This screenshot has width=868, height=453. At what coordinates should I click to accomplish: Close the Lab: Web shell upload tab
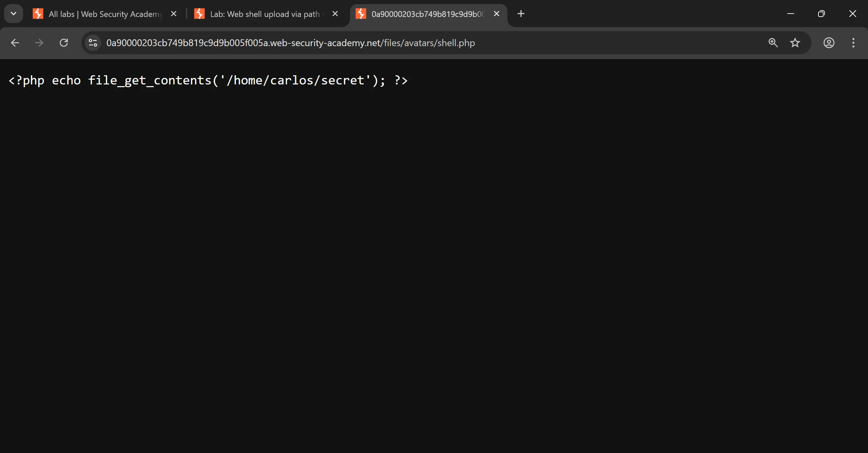[x=335, y=14]
